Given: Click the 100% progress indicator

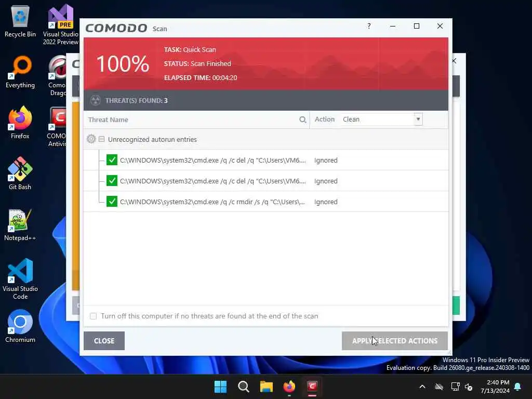Looking at the screenshot, I should [123, 64].
